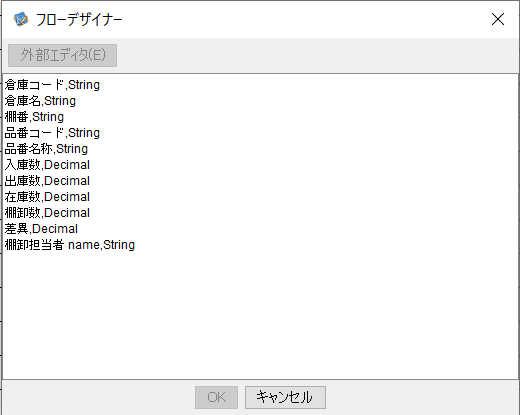This screenshot has width=520, height=415.
Task: Click the フローデザイナー app icon in title bar
Action: click(21, 19)
